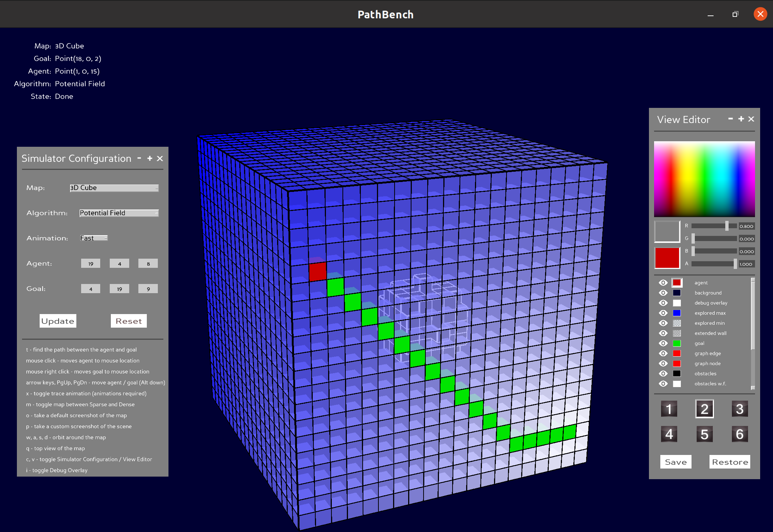This screenshot has width=773, height=532.
Task: Open the Map dropdown showing 3D Cube
Action: [x=114, y=188]
